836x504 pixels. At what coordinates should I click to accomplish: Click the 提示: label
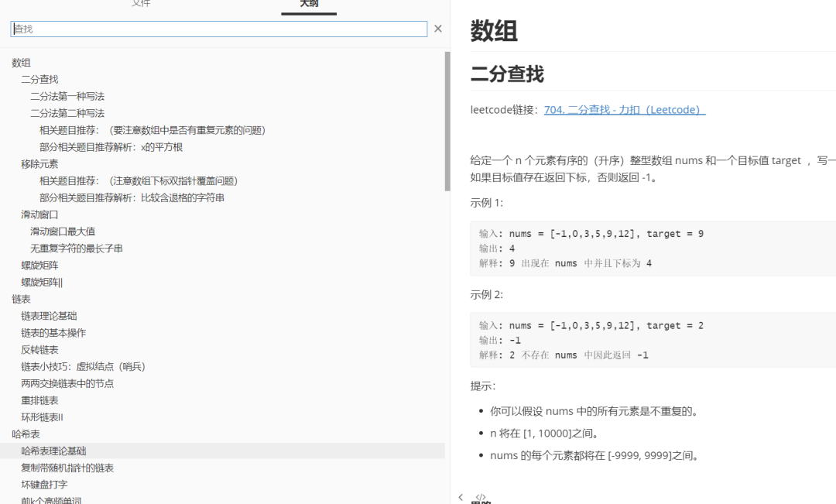point(482,386)
